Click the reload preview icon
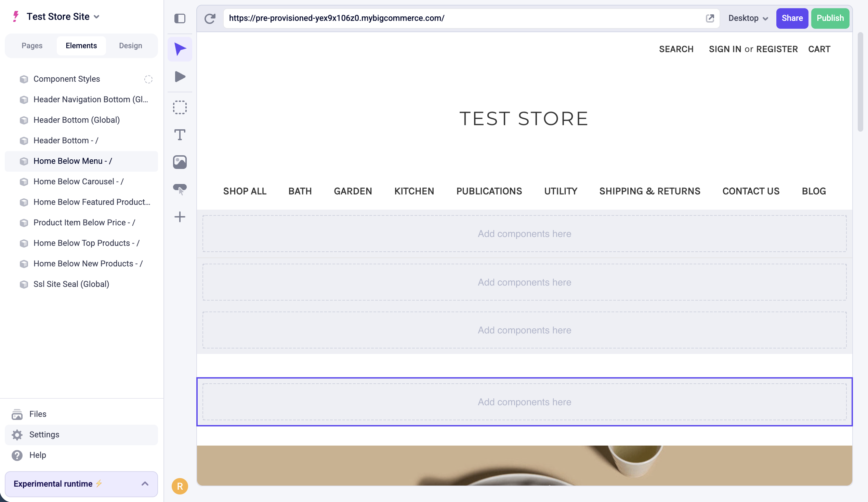This screenshot has height=502, width=868. click(x=210, y=18)
